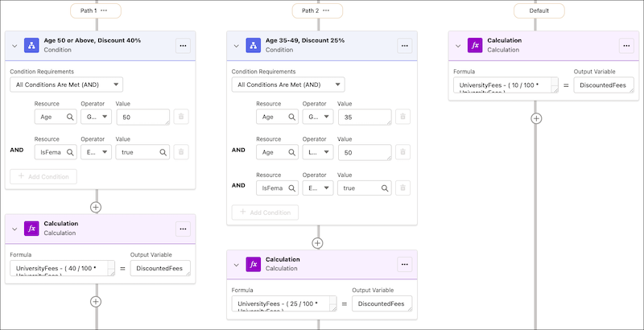Add a step below the Path 2 condition block
644x330 pixels.
coord(318,242)
